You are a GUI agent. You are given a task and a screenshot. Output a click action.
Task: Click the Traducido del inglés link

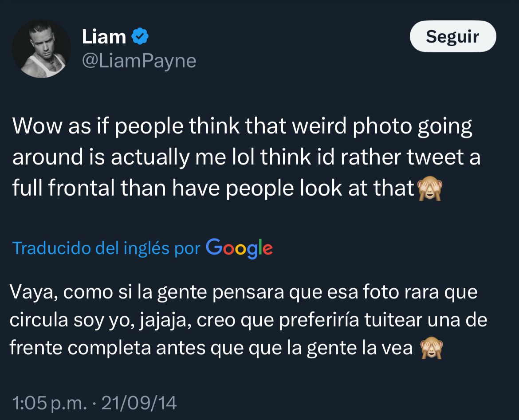[x=104, y=248]
